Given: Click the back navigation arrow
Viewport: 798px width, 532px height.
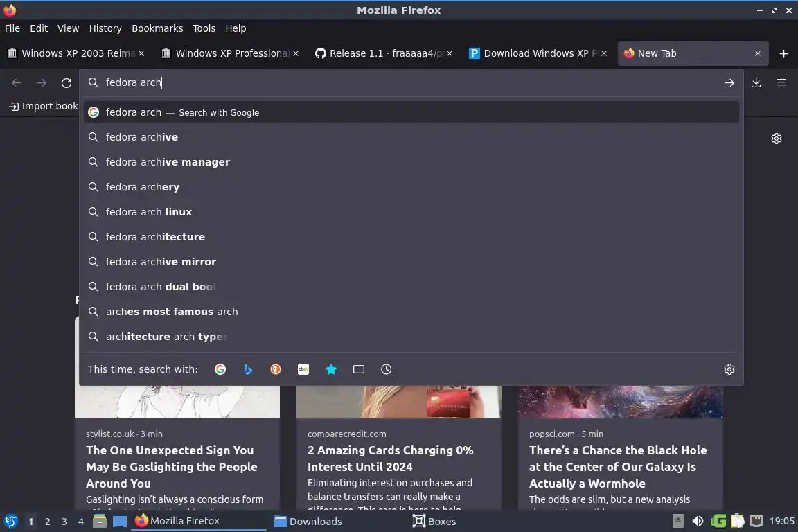Looking at the screenshot, I should [17, 82].
